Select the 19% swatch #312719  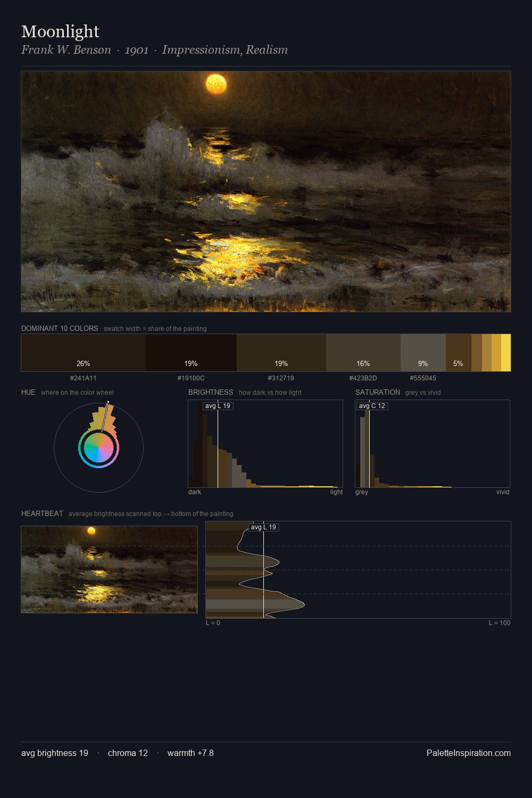point(281,353)
